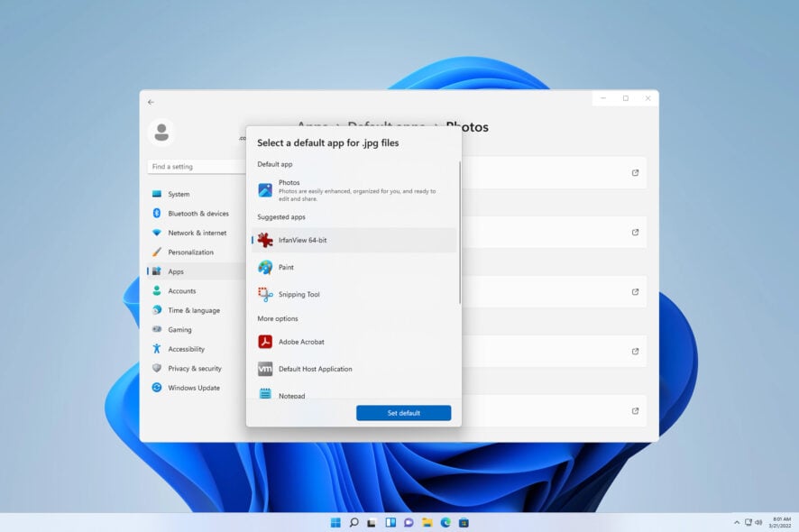
Task: Select the Photos app icon
Action: [265, 189]
